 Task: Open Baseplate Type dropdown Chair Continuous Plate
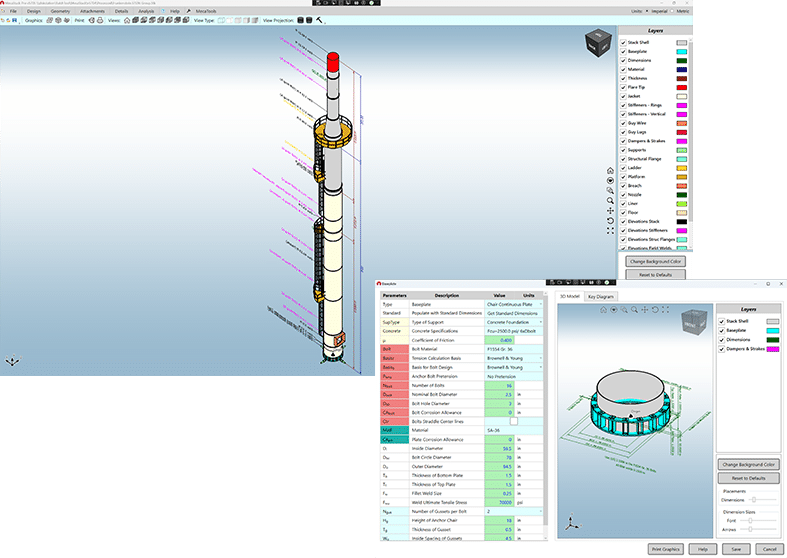(514, 305)
